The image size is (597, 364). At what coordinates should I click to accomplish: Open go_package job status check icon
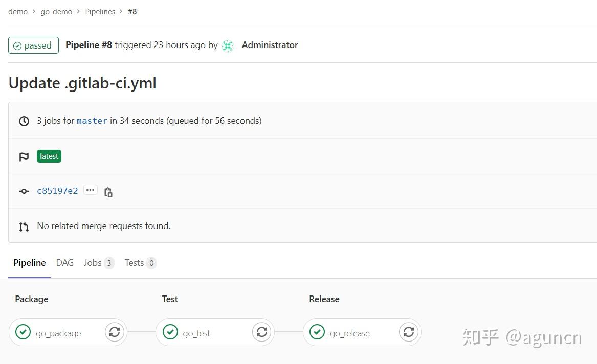(23, 332)
